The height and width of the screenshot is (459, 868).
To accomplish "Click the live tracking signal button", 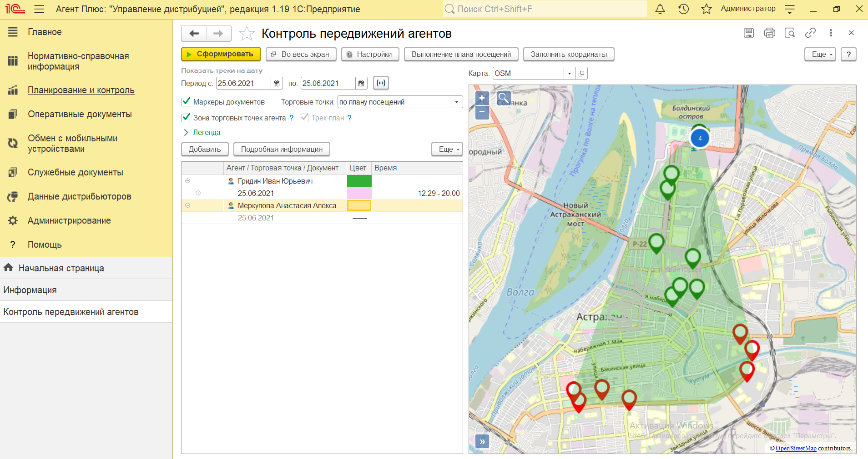I will pos(381,83).
